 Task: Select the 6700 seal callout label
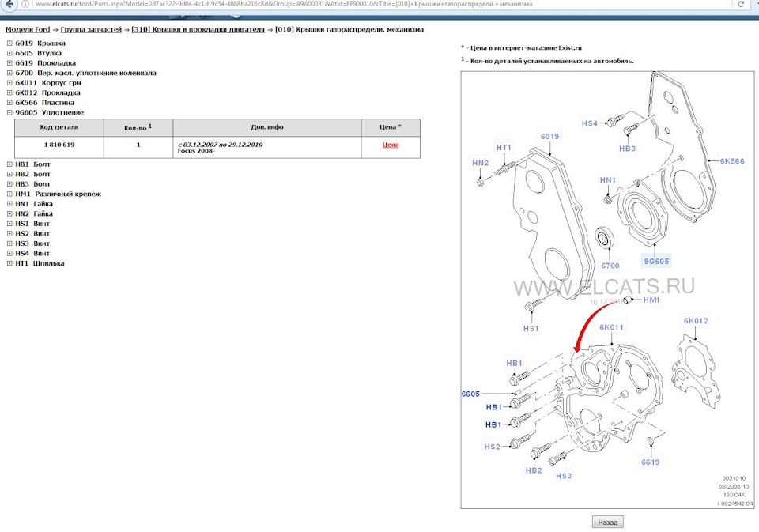pos(610,266)
